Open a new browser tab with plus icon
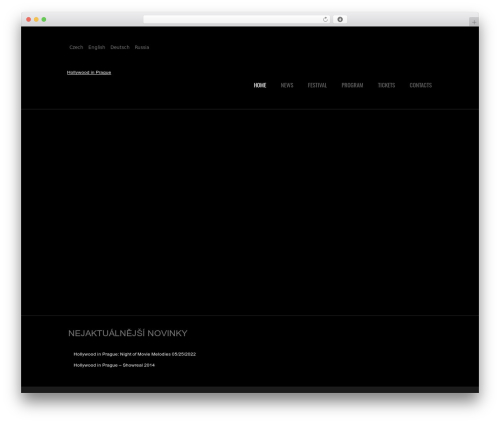500x423 pixels. (x=474, y=22)
